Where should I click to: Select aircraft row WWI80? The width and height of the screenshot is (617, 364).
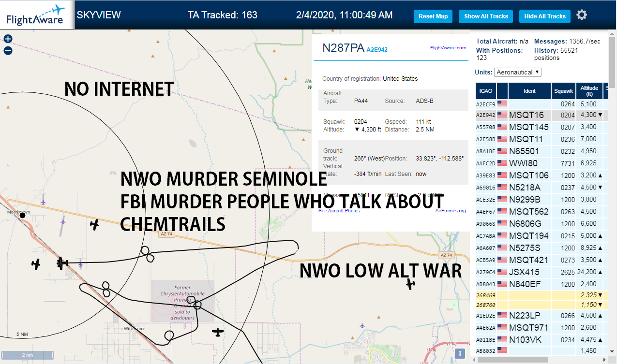(542, 163)
